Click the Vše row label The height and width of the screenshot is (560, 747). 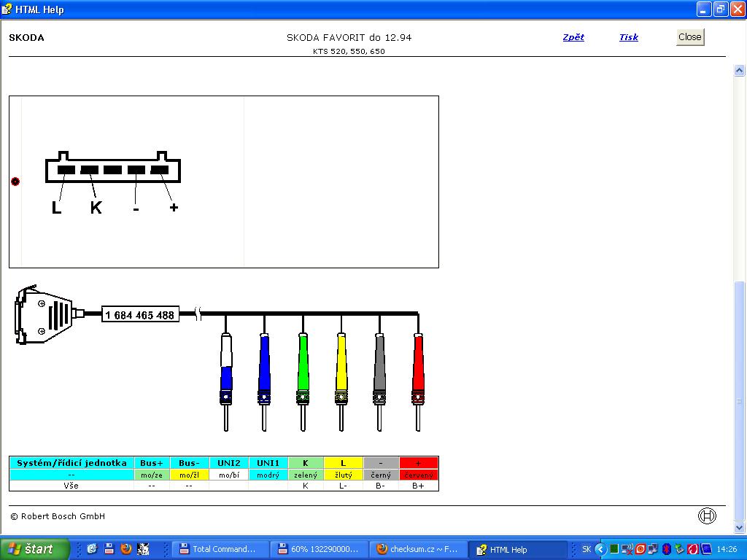[71, 486]
